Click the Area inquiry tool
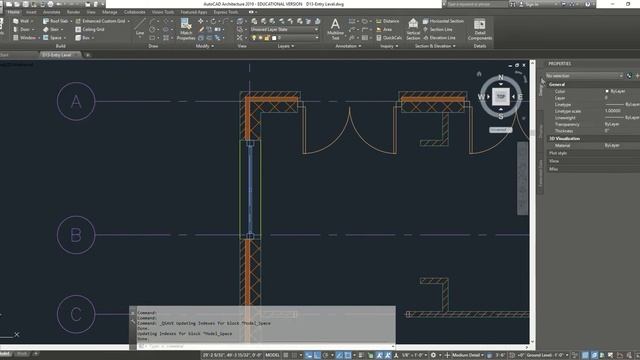Viewport: 640px width, 360px height. click(x=384, y=29)
